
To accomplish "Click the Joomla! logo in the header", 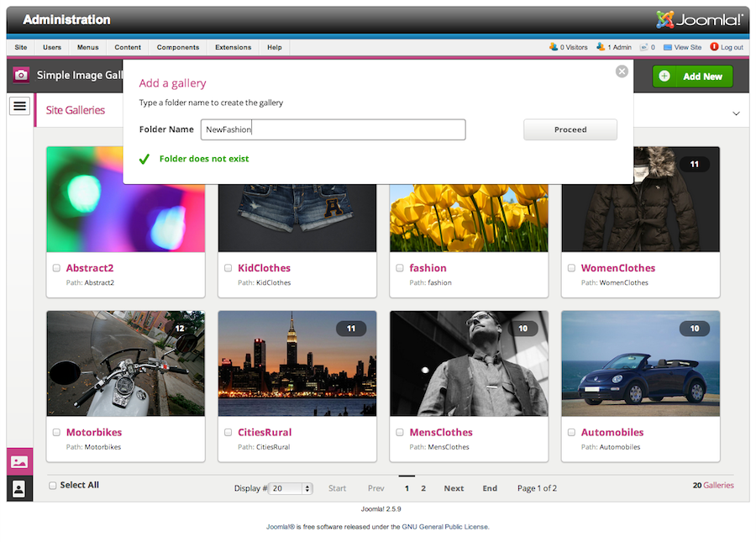I will pyautogui.click(x=698, y=19).
